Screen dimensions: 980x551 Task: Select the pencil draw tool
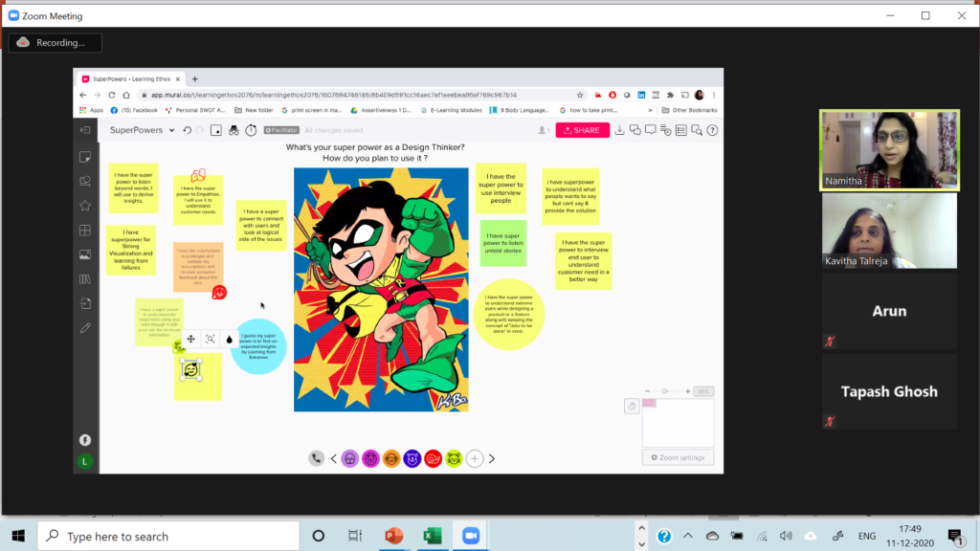(85, 328)
